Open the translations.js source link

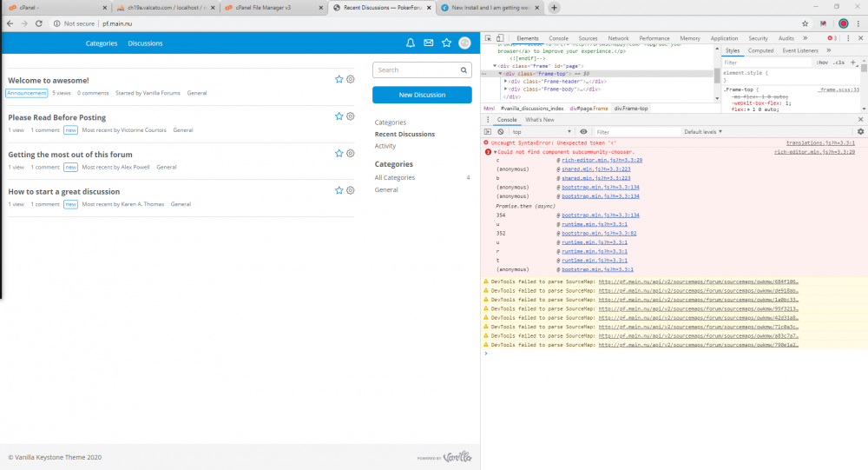point(820,143)
